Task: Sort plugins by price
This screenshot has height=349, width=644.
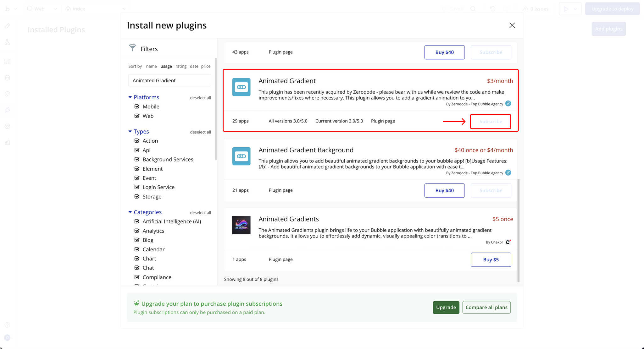Action: pos(206,66)
